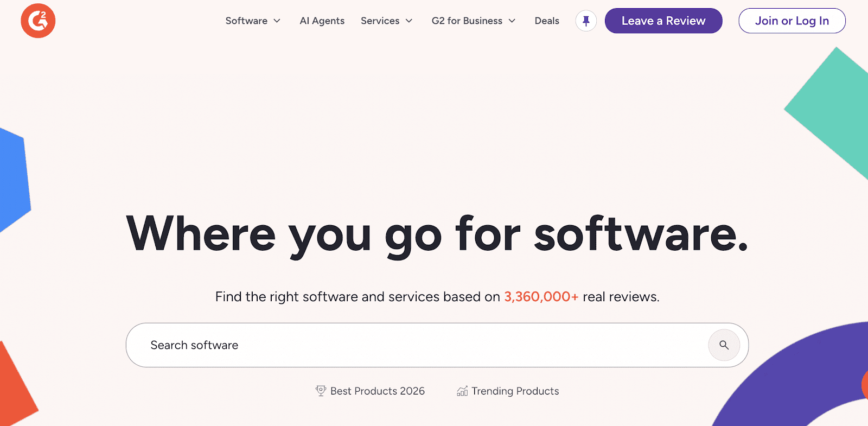Click the chart icon beside Trending Products
This screenshot has width=868, height=426.
pos(462,391)
